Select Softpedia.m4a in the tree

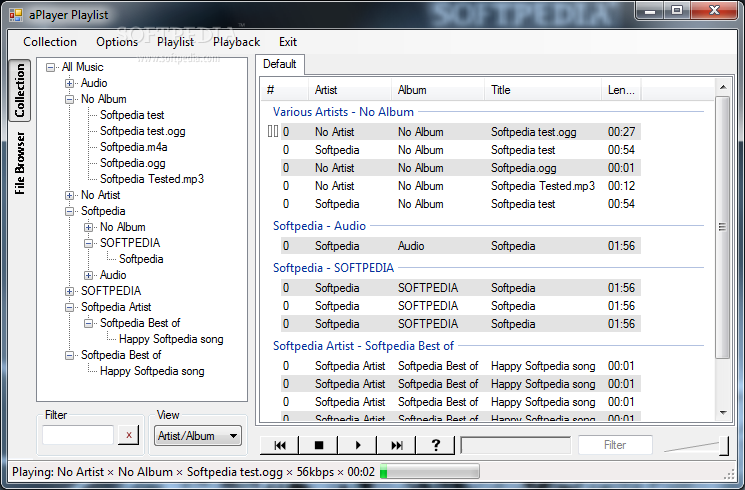coord(134,147)
